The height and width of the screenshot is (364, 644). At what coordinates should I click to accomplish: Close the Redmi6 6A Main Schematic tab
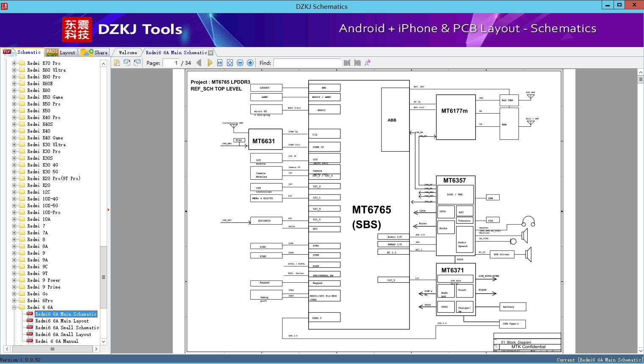[x=210, y=53]
